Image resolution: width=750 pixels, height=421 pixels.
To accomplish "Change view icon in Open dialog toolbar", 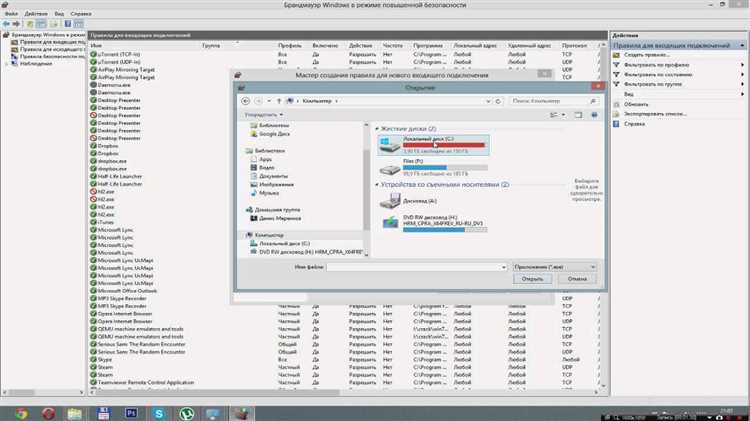I will click(554, 115).
